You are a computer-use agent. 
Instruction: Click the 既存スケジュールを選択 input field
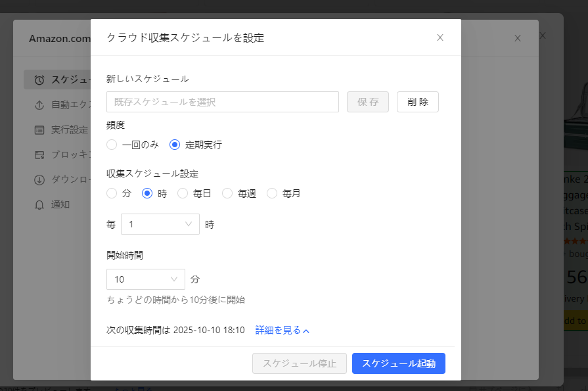click(222, 102)
